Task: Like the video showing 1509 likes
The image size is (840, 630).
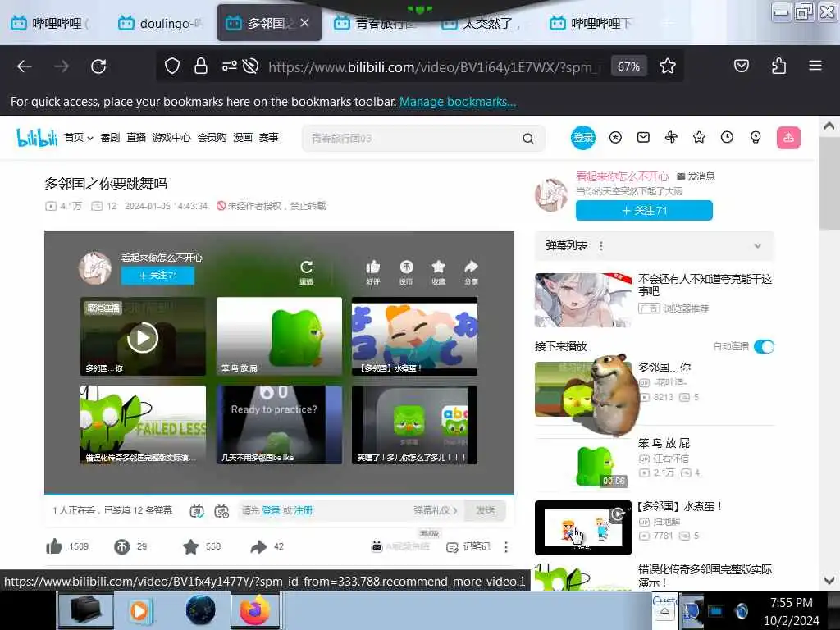Action: tap(54, 546)
